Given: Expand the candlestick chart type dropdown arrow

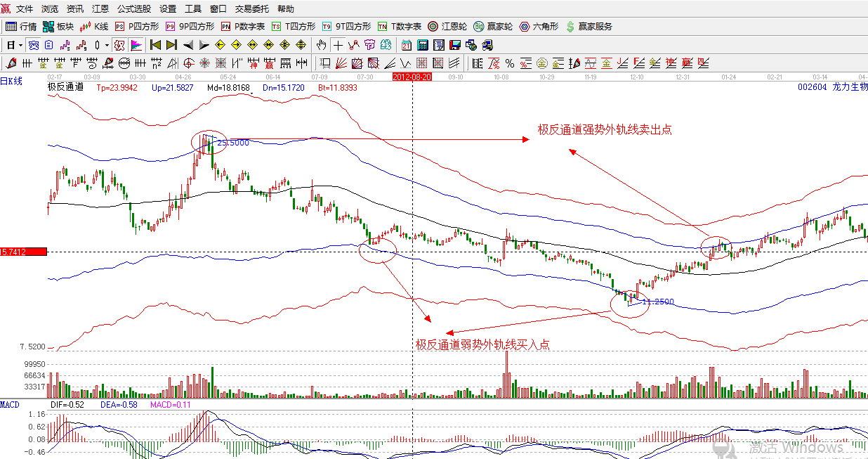Looking at the screenshot, I should pos(107,45).
